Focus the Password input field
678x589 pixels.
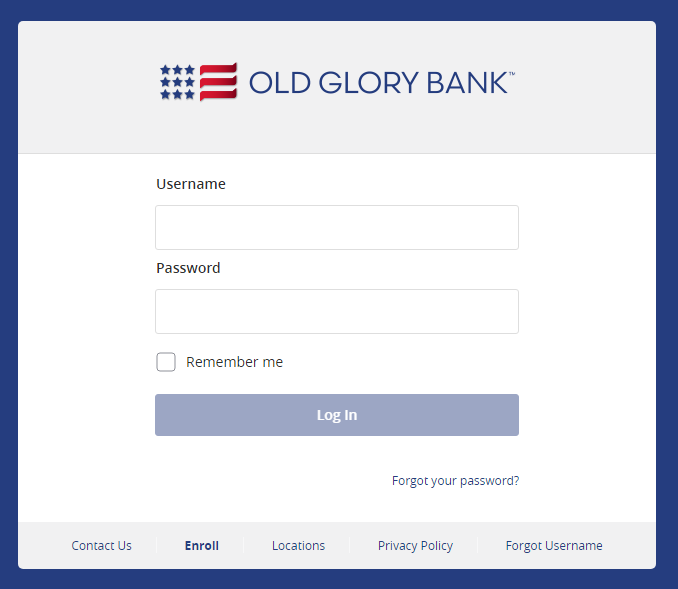click(x=337, y=311)
